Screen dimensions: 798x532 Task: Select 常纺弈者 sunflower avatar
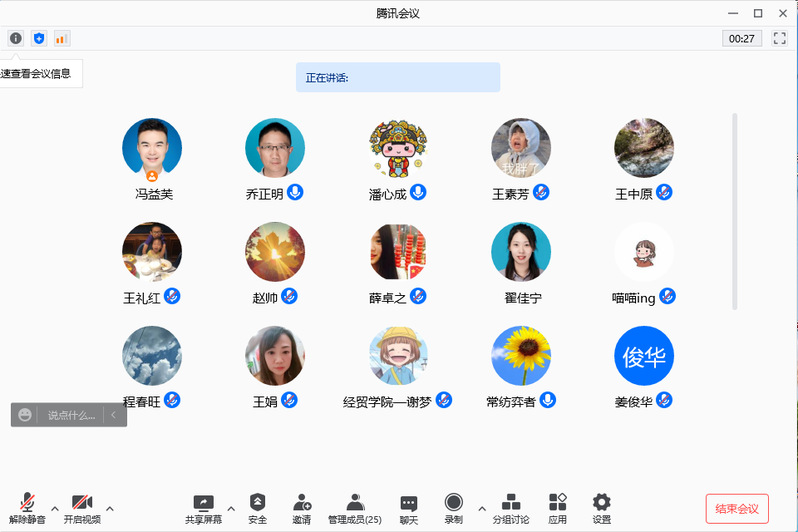pos(521,356)
